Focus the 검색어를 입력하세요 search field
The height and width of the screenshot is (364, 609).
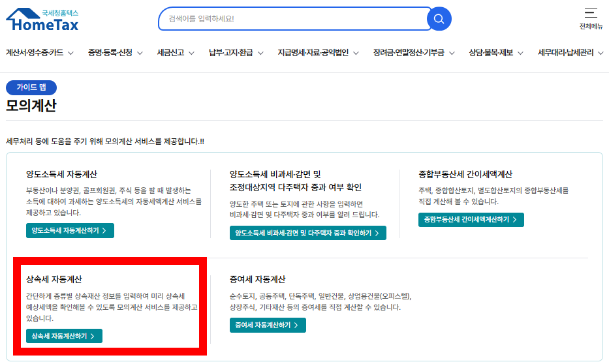[295, 19]
